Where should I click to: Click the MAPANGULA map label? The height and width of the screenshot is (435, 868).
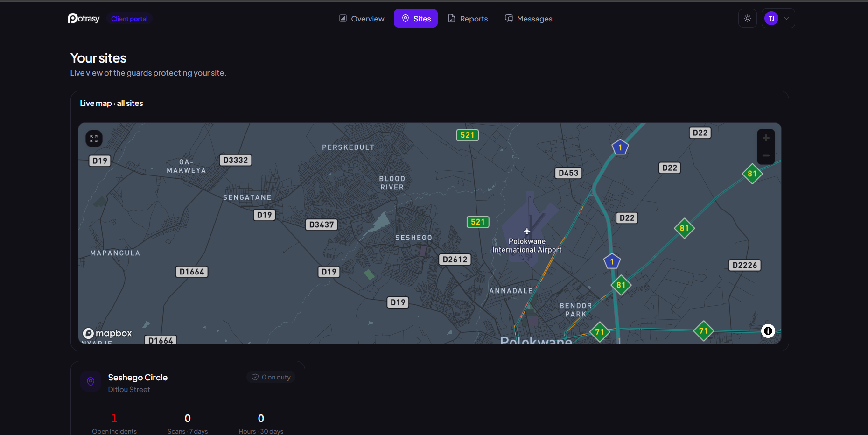pos(115,253)
